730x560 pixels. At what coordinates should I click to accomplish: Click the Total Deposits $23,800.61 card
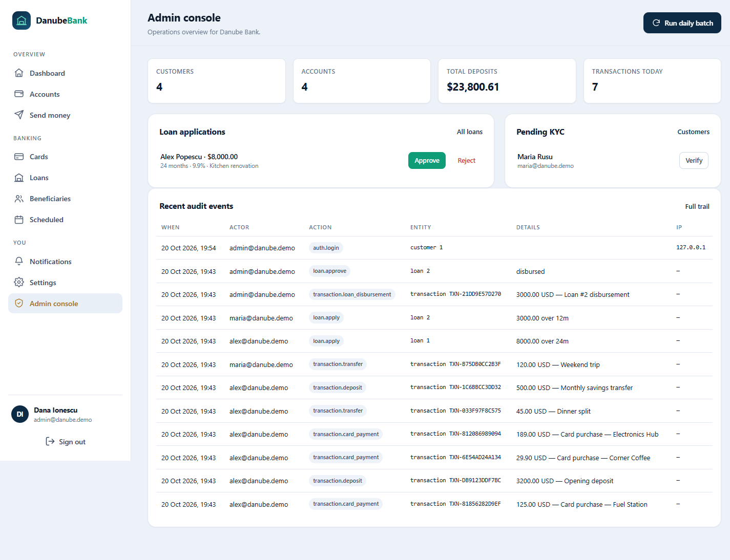pyautogui.click(x=507, y=81)
